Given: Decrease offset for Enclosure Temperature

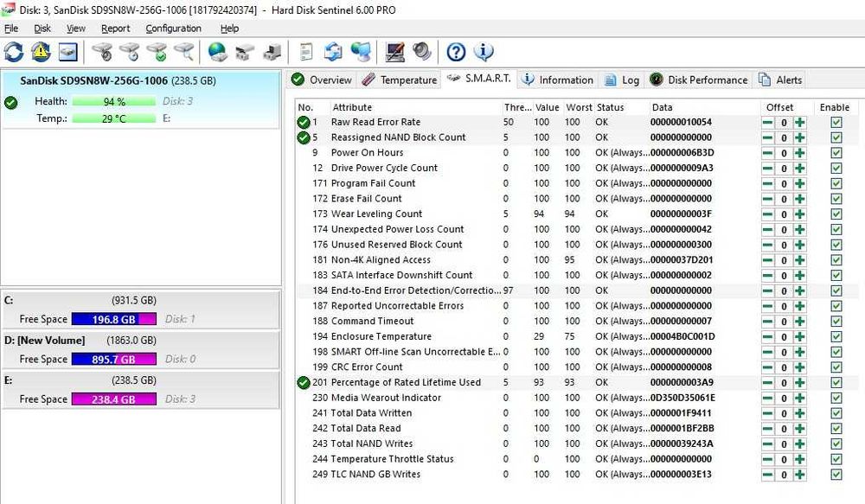Looking at the screenshot, I should [x=767, y=337].
